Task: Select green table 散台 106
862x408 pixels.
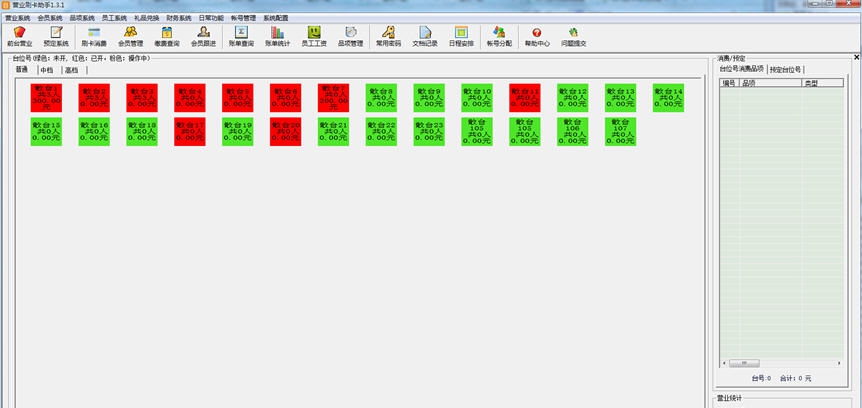Action: tap(573, 131)
